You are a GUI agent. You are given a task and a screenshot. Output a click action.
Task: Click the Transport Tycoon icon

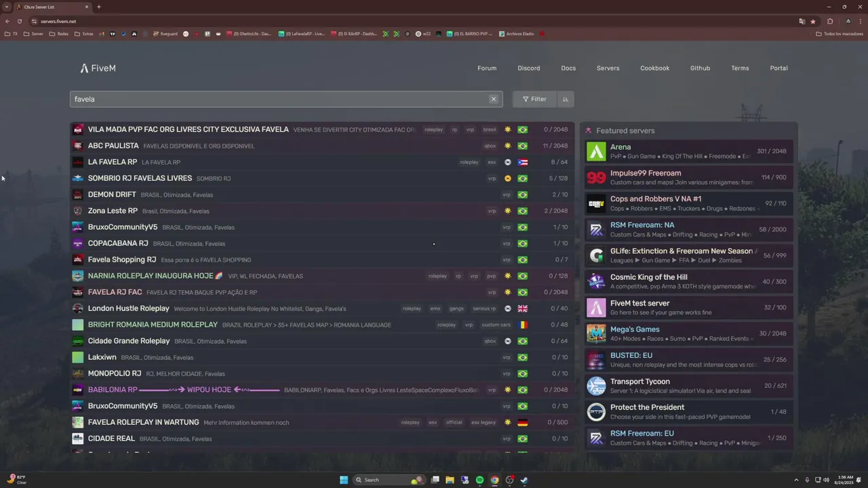[596, 386]
